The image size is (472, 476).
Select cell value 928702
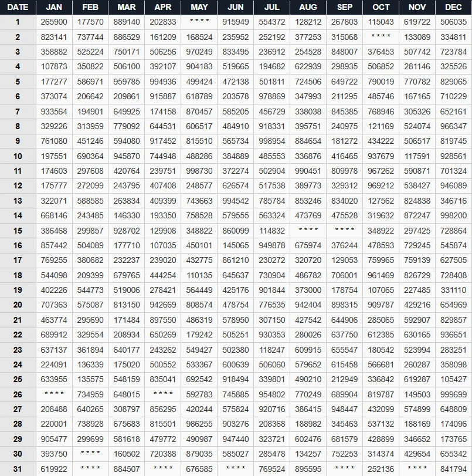pyautogui.click(x=127, y=231)
